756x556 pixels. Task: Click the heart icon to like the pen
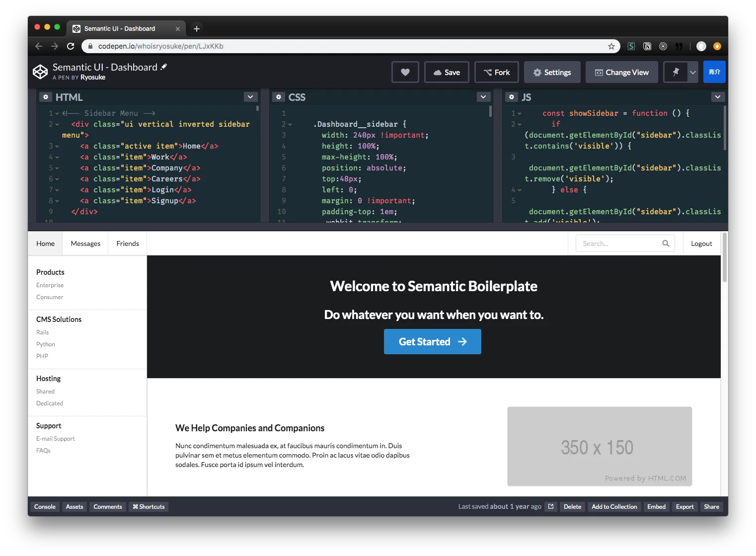coord(405,72)
